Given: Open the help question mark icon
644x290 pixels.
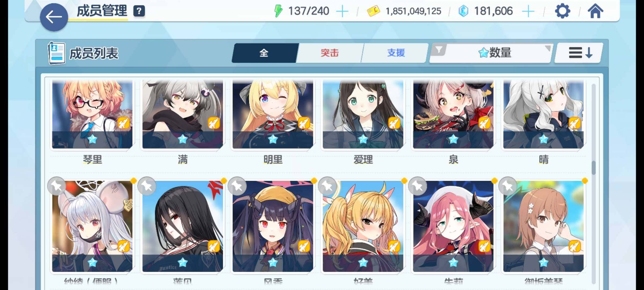Looking at the screenshot, I should [x=139, y=11].
